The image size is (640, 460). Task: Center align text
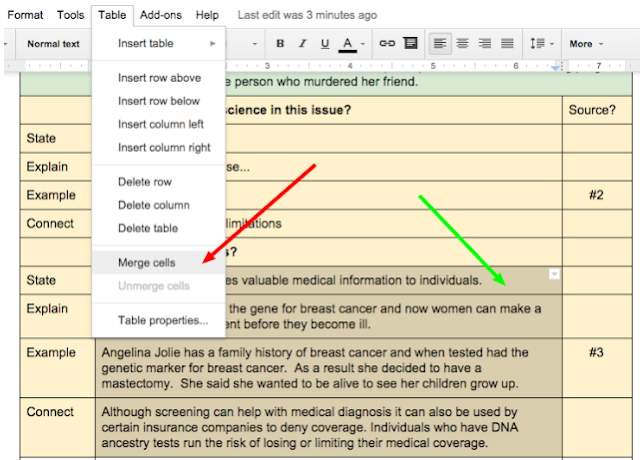click(462, 43)
